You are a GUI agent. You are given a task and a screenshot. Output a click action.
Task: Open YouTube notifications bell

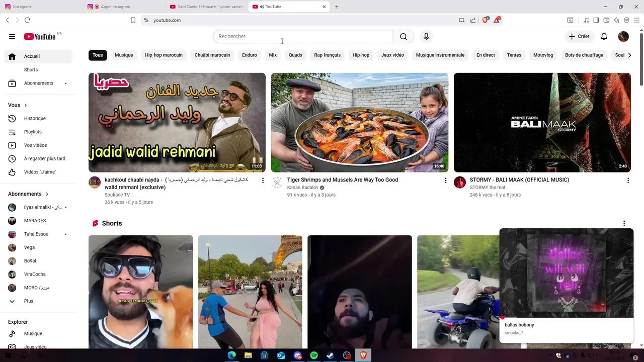coord(604,36)
